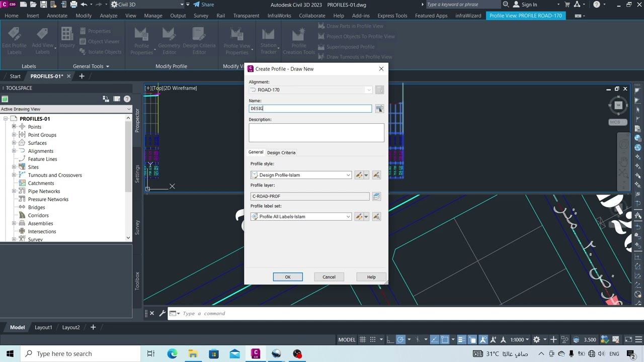Click OK in Create Profile dialog

(288, 277)
